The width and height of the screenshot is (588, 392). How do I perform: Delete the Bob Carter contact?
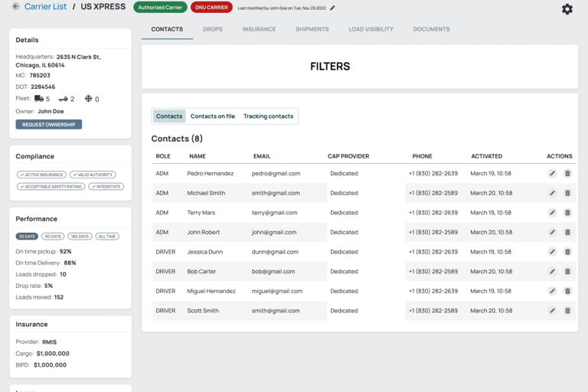[567, 271]
